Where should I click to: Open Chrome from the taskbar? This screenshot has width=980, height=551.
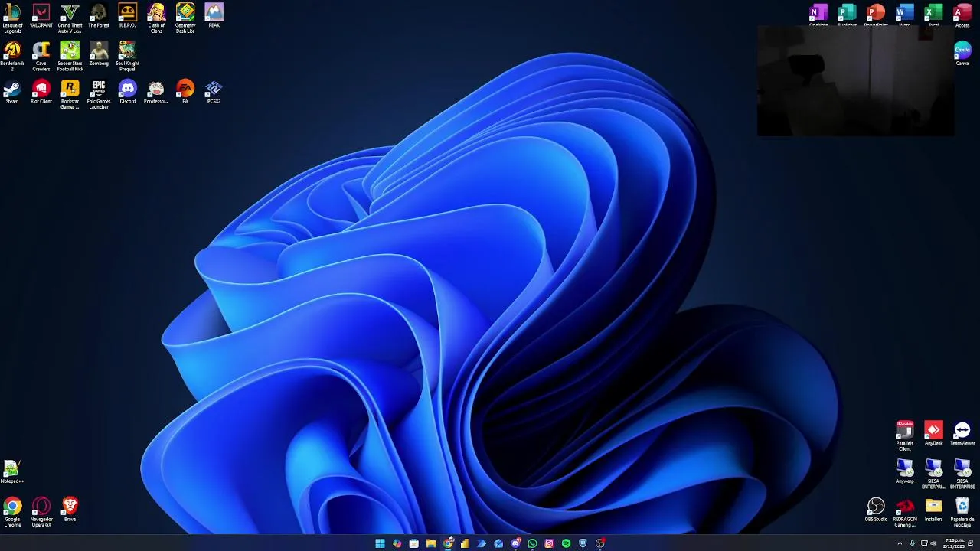pos(448,543)
